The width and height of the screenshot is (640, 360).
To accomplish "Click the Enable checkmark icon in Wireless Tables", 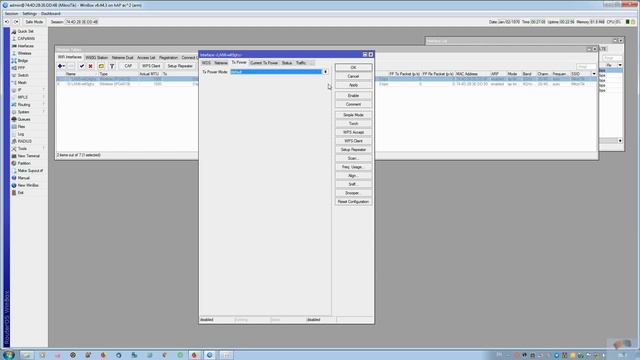I will 82,66.
